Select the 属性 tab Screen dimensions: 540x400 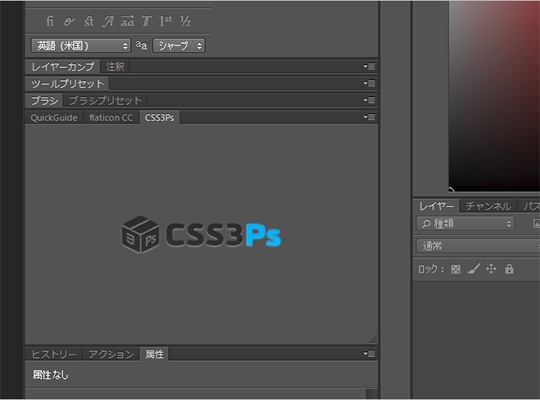pos(154,354)
